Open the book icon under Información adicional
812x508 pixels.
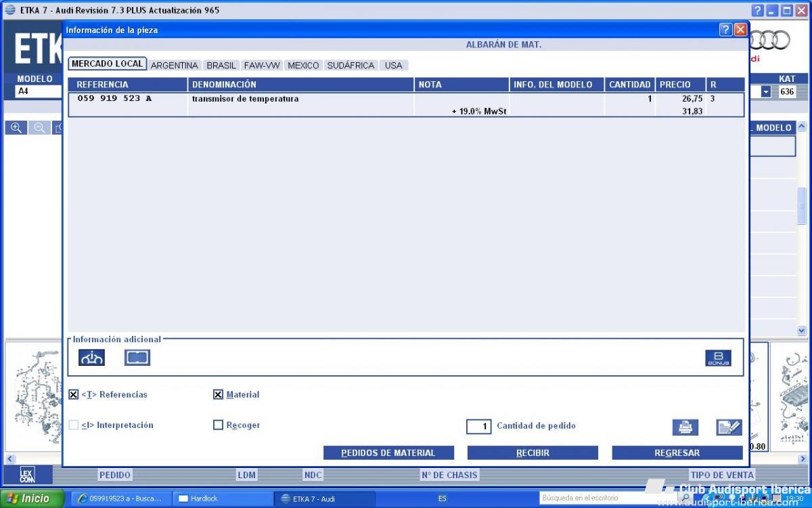click(137, 358)
